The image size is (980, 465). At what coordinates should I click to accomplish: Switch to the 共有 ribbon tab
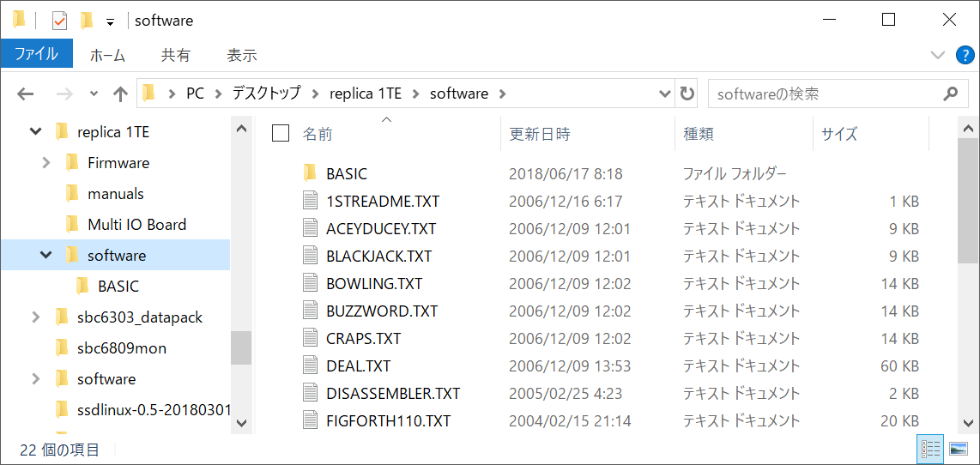click(x=176, y=55)
